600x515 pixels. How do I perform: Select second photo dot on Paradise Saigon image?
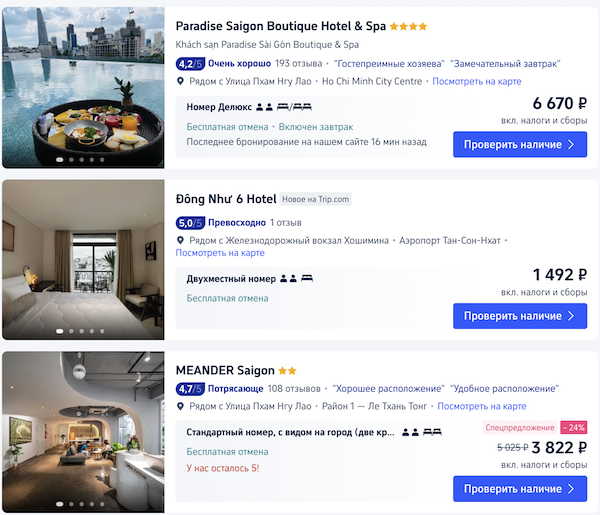pos(71,160)
